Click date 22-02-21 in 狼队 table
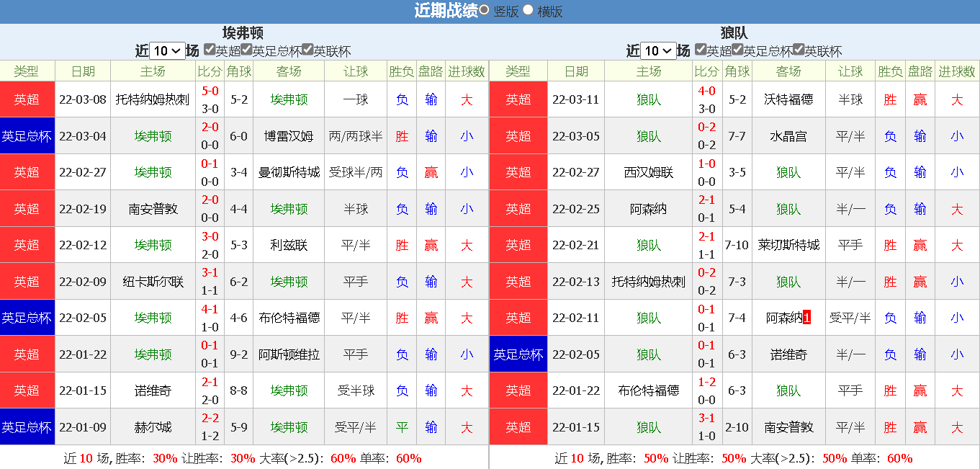 [575, 245]
